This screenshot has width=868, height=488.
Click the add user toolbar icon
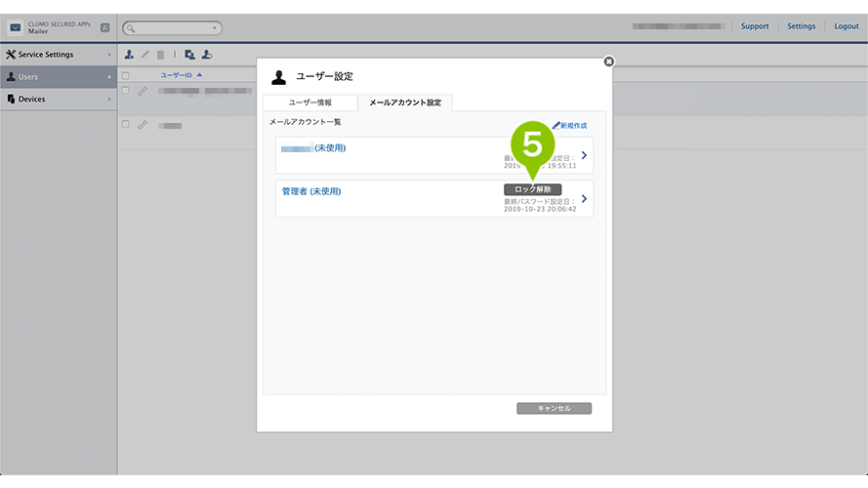click(x=129, y=55)
